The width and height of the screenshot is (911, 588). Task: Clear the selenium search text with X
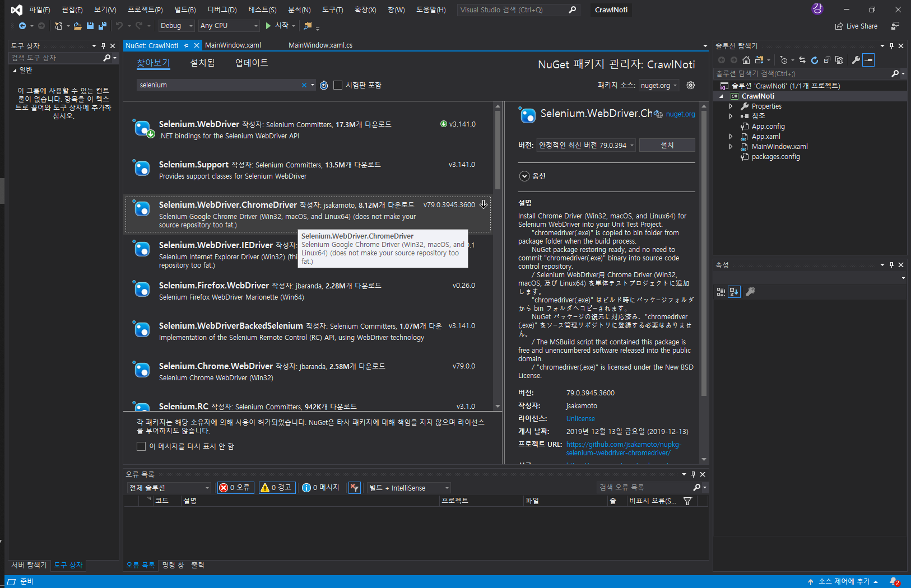click(x=304, y=85)
